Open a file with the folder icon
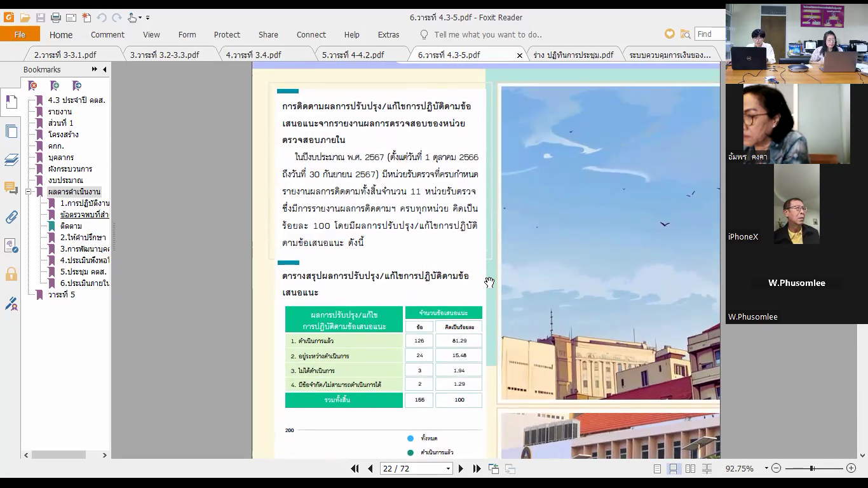 coord(25,18)
